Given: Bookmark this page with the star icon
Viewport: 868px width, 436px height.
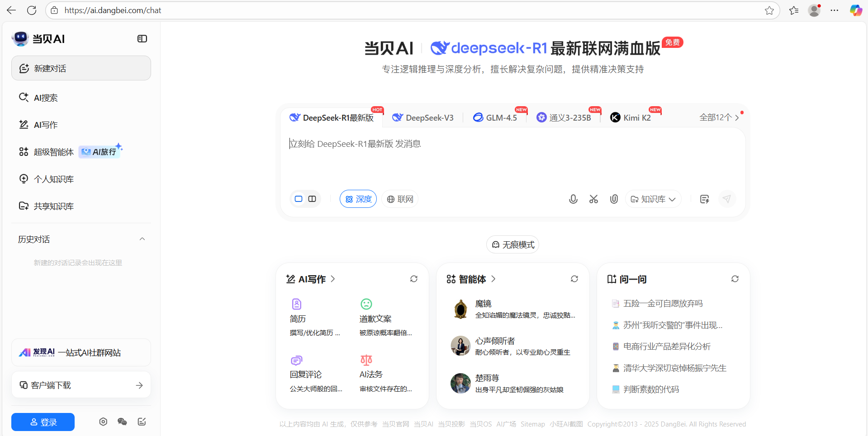Looking at the screenshot, I should [x=769, y=10].
